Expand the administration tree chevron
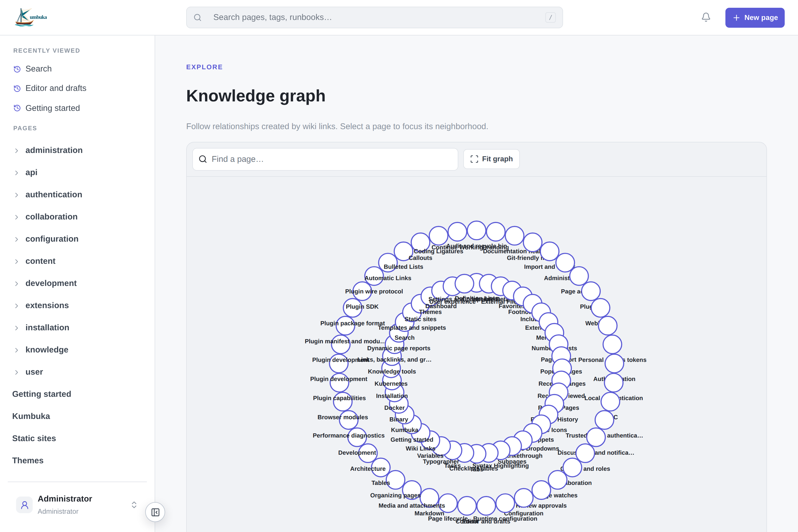The width and height of the screenshot is (798, 532). coord(16,150)
